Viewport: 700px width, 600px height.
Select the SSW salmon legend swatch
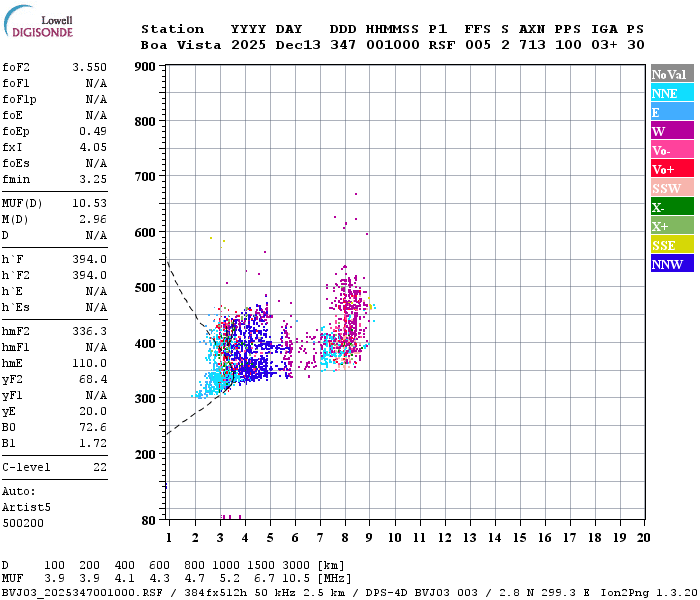pos(672,188)
